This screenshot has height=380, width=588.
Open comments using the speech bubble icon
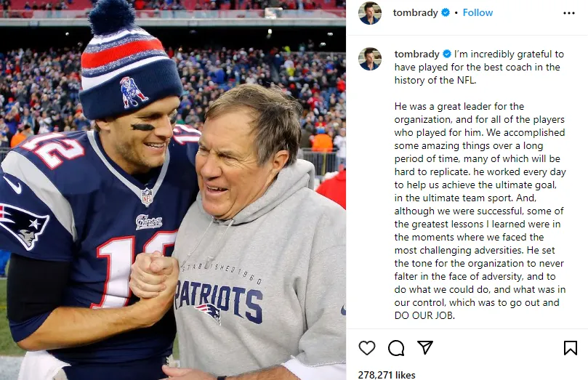pyautogui.click(x=396, y=348)
